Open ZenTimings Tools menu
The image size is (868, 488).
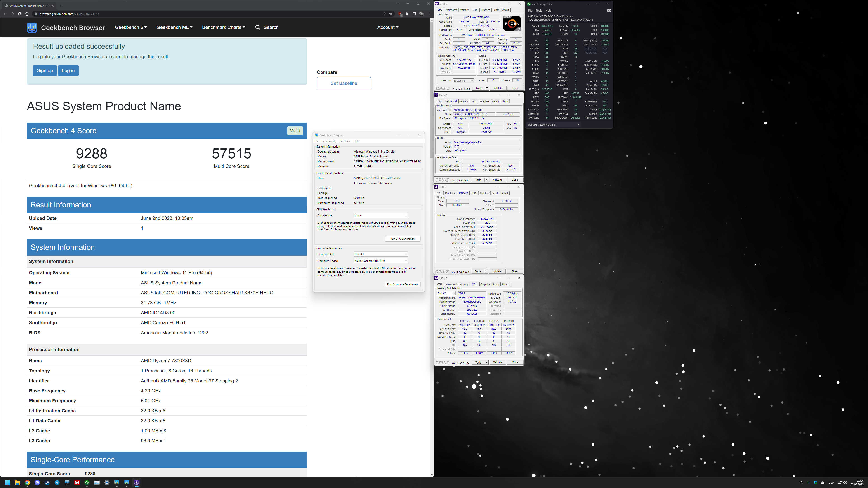[539, 10]
